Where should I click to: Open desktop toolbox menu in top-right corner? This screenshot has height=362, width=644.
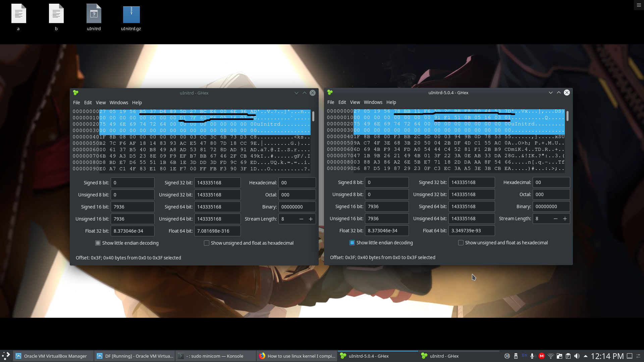click(x=639, y=5)
